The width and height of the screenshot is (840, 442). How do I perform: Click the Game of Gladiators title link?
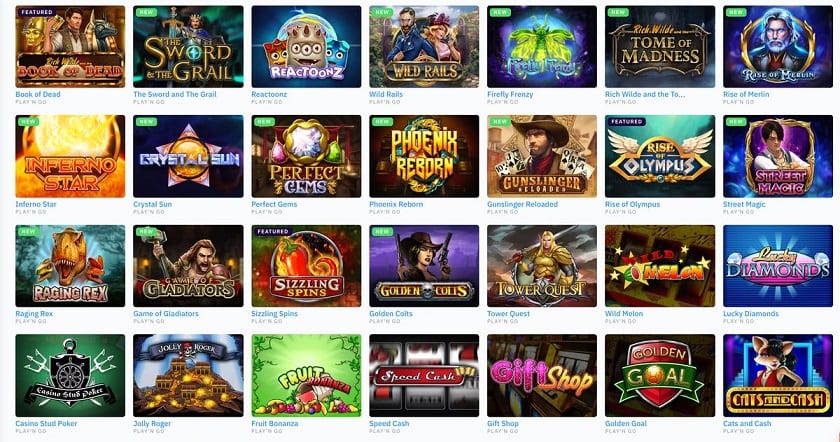pyautogui.click(x=166, y=313)
